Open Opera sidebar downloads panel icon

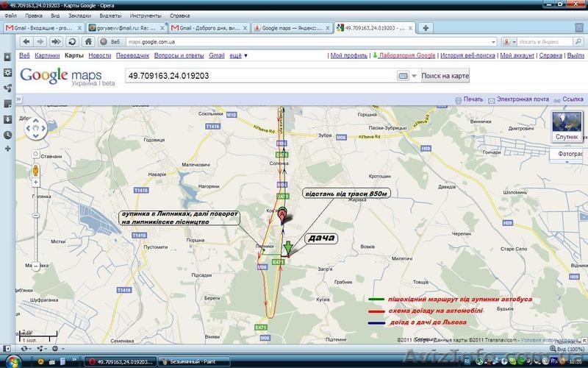7,119
